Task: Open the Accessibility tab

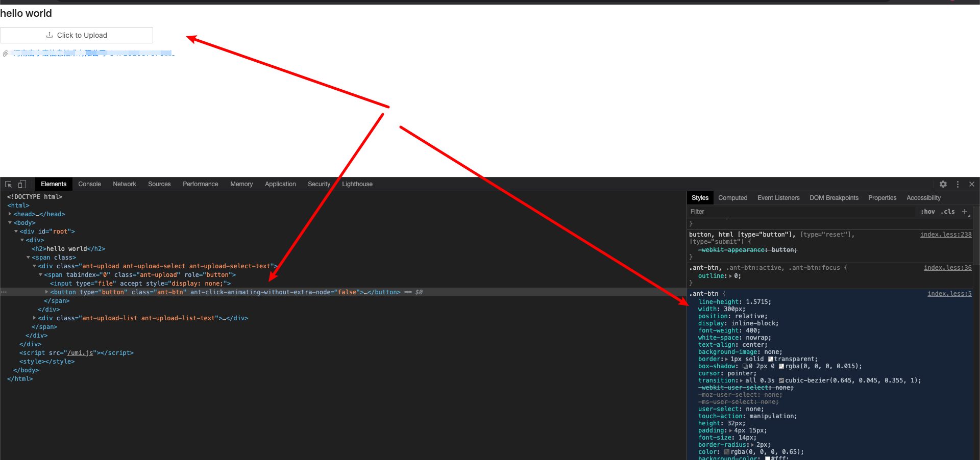Action: coord(923,198)
